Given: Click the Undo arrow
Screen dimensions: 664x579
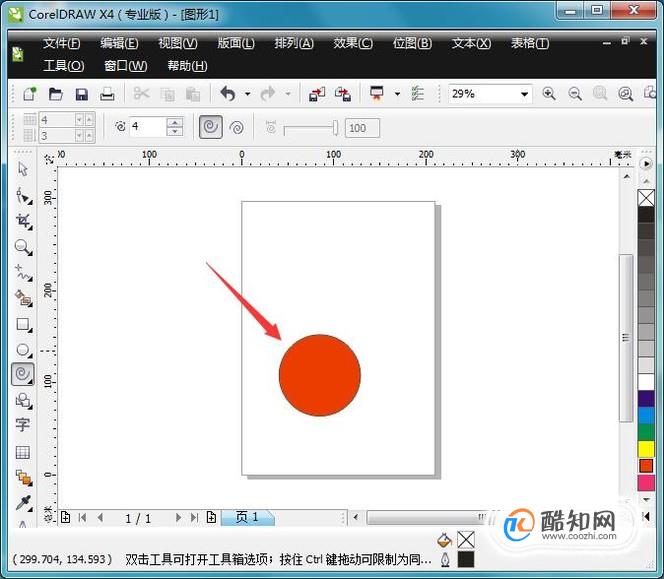Looking at the screenshot, I should [228, 94].
